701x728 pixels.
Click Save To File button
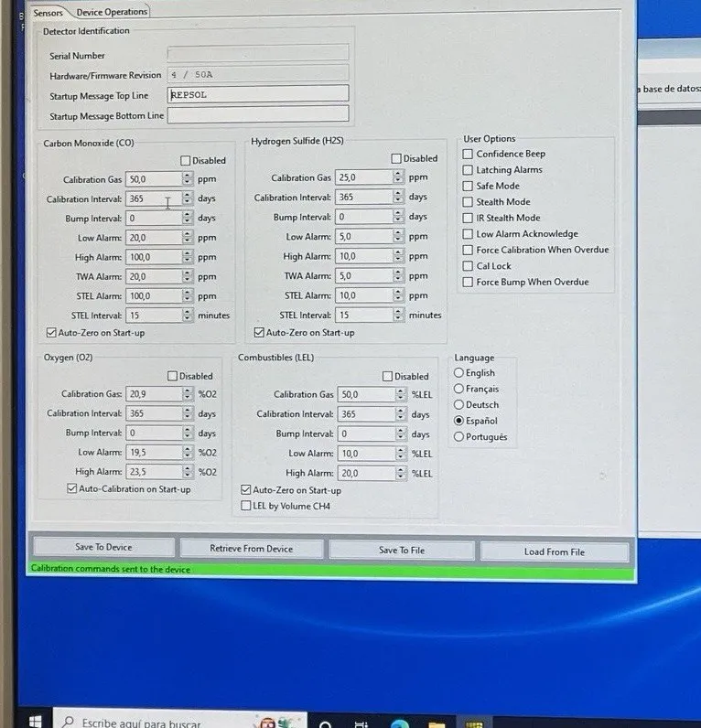click(x=402, y=551)
